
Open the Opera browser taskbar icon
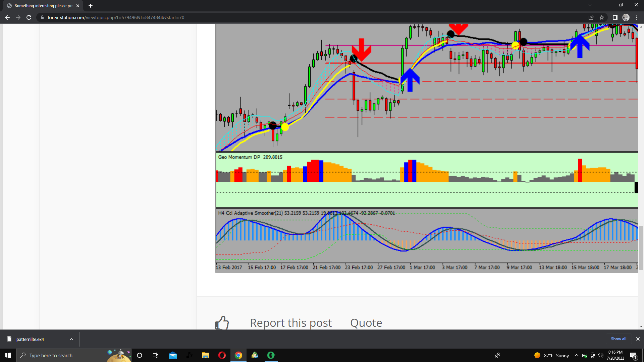[x=222, y=355]
